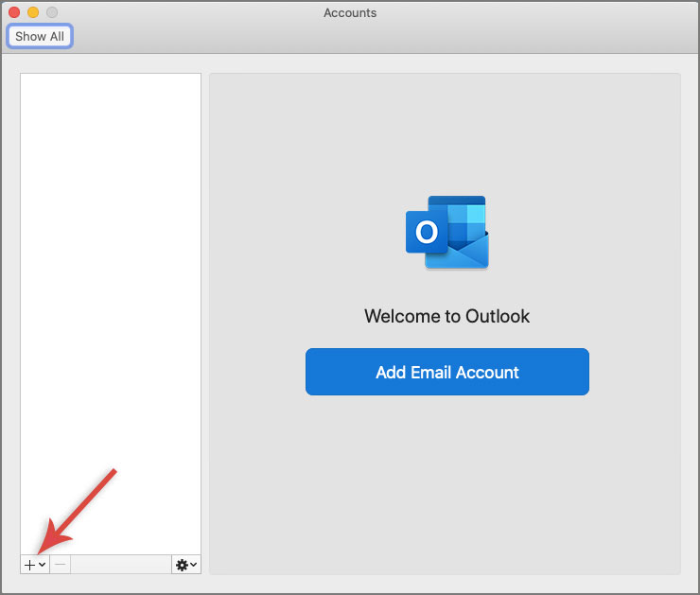Open the plus add-account dropdown
Image resolution: width=700 pixels, height=595 pixels.
click(35, 565)
